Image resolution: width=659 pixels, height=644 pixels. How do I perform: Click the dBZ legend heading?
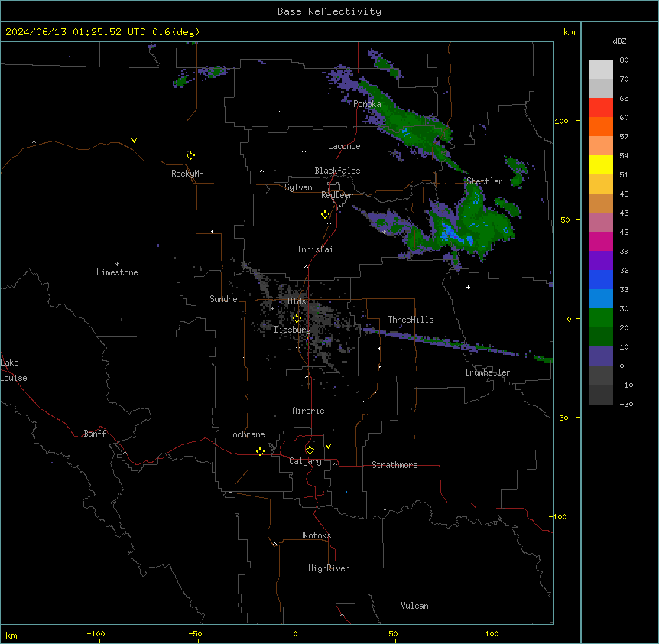(619, 41)
